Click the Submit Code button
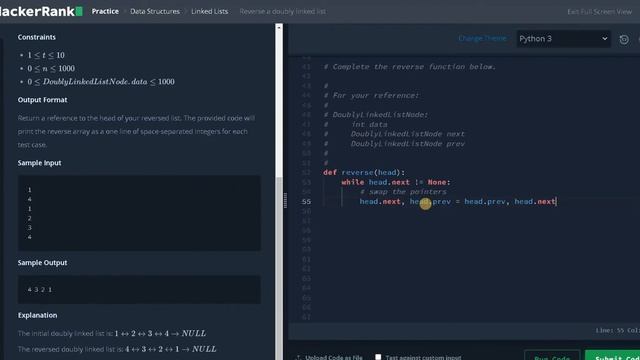The width and height of the screenshot is (640, 360). (614, 356)
